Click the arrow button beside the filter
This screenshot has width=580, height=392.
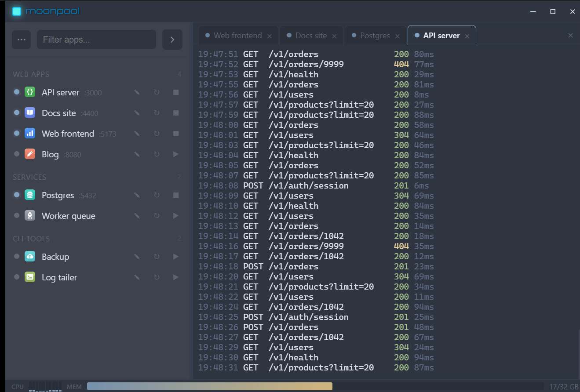pos(172,40)
